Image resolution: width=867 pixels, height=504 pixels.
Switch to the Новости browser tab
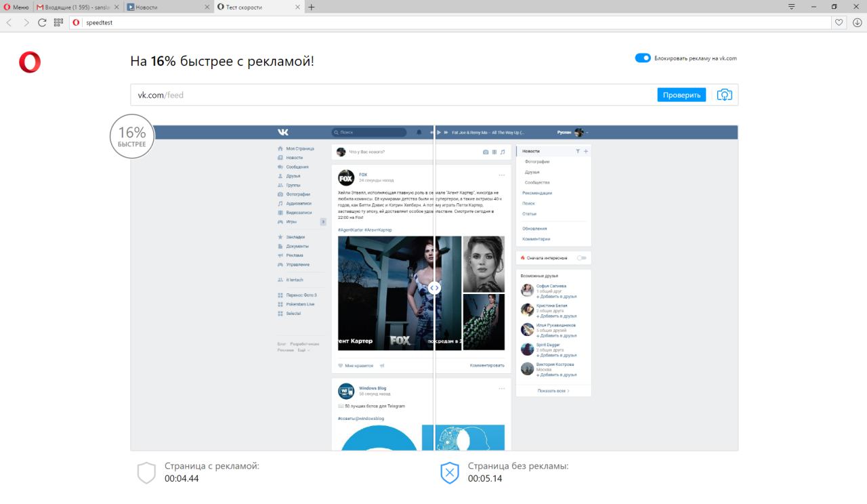pyautogui.click(x=169, y=7)
